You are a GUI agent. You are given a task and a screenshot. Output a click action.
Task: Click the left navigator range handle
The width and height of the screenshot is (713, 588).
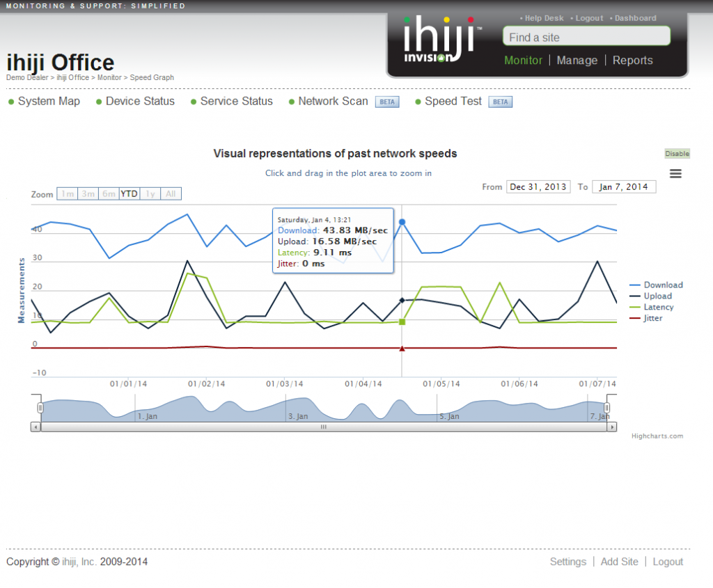pos(40,408)
